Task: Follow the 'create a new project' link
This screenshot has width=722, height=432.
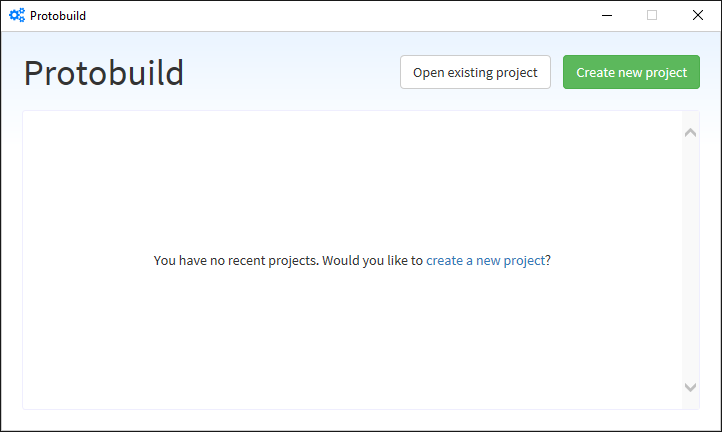Action: pyautogui.click(x=485, y=261)
